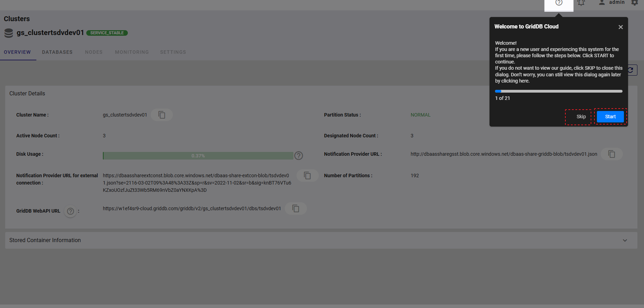Open the notifications bell icon
The width and height of the screenshot is (644, 308).
tap(581, 3)
